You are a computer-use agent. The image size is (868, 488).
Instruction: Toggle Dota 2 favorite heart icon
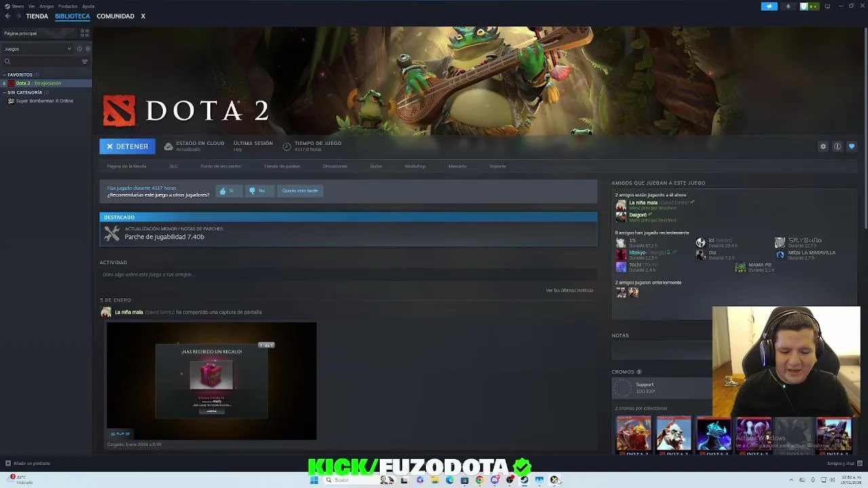point(852,146)
